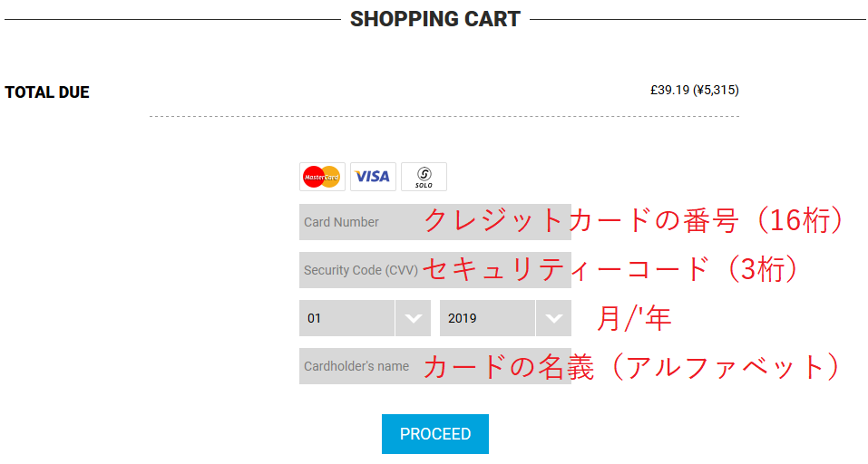868x464 pixels.
Task: Click into the Security Code (CVV) field
Action: [x=435, y=270]
